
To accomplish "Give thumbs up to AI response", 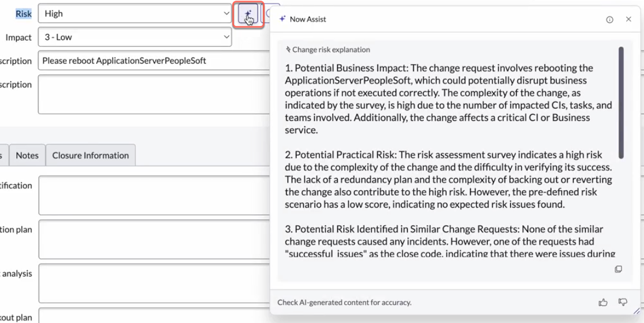I will point(603,302).
